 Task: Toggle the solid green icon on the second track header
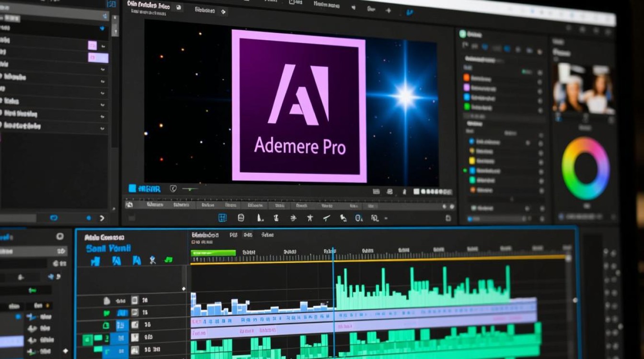point(106,313)
